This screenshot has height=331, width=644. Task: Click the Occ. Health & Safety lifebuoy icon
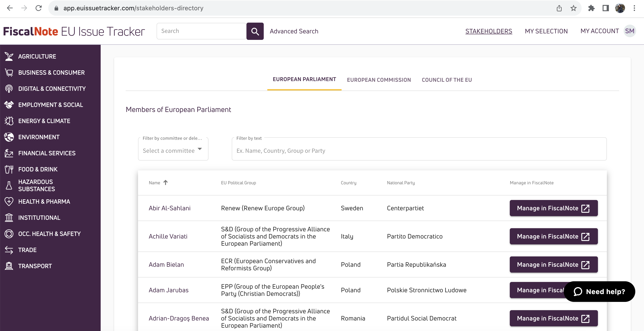(9, 234)
